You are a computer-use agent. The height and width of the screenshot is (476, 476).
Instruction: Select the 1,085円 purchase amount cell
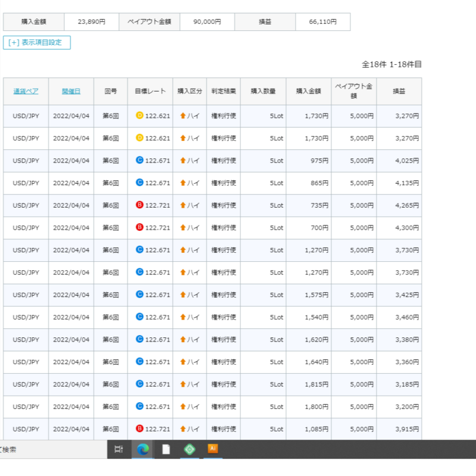[x=308, y=429]
